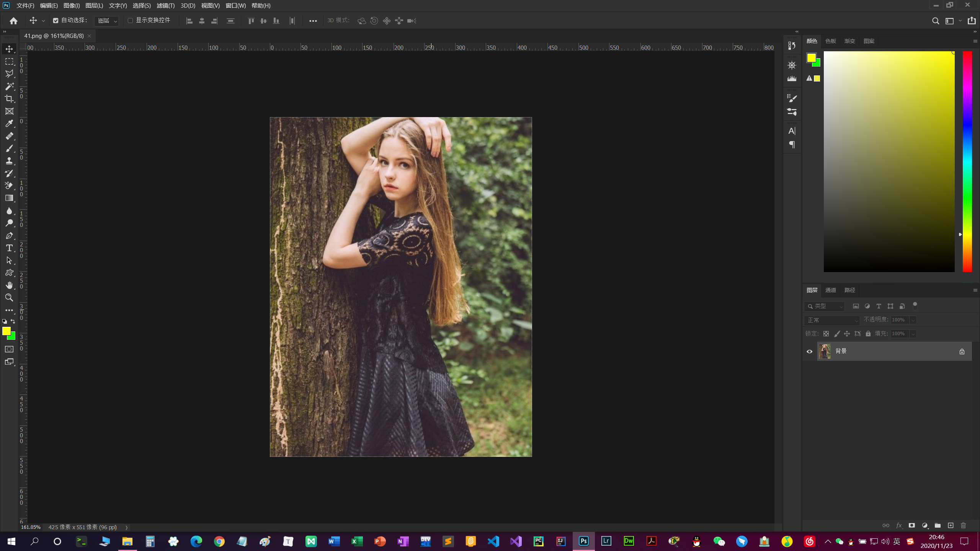Select the Healing Brush tool
The height and width of the screenshot is (551, 980).
[9, 136]
